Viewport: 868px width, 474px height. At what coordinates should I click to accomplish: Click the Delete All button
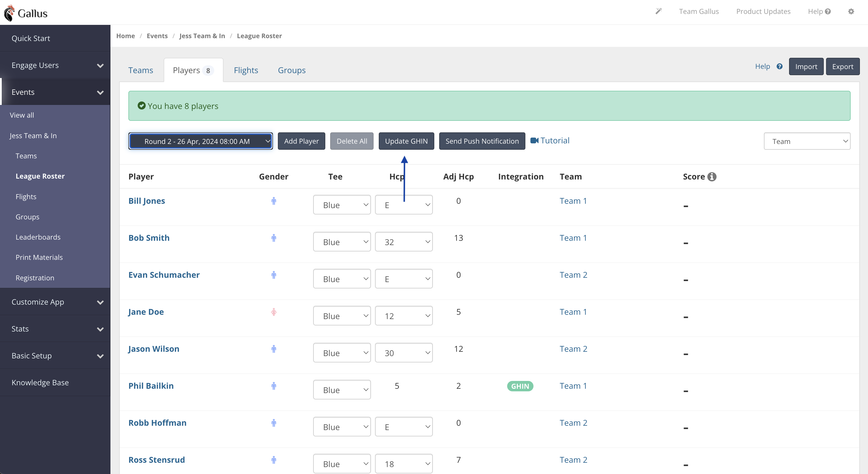pyautogui.click(x=352, y=141)
